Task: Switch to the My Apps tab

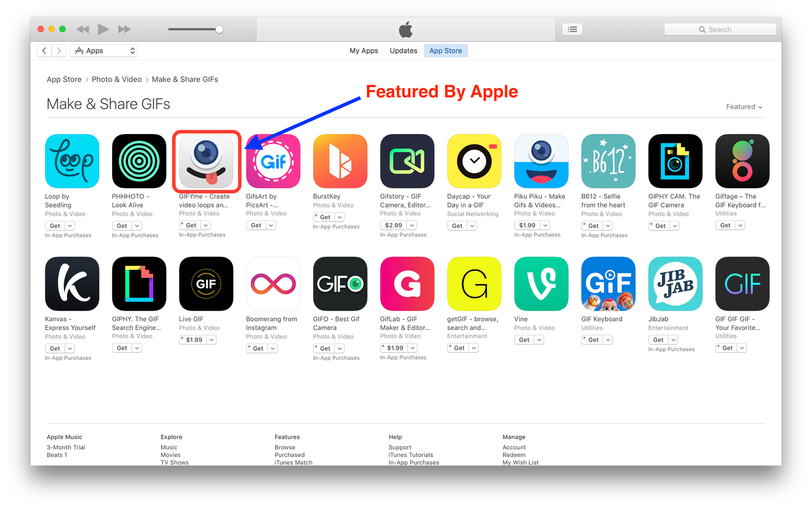Action: 364,51
